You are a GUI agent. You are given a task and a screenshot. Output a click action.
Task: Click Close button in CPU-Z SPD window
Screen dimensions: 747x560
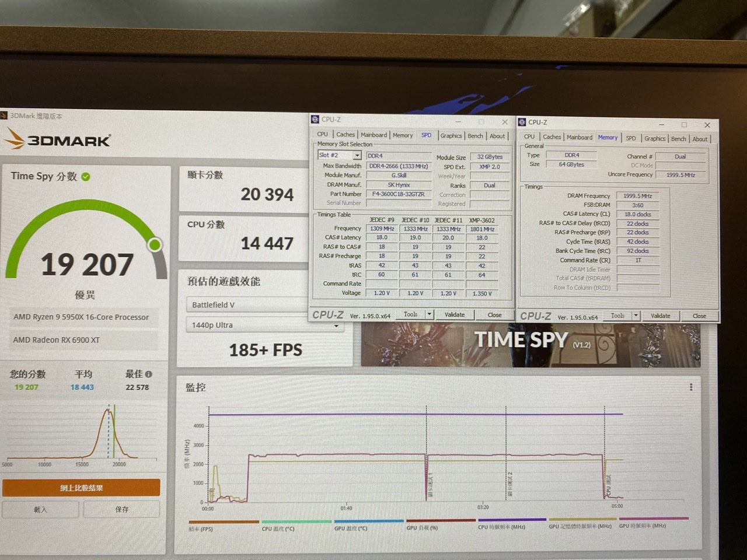(494, 315)
